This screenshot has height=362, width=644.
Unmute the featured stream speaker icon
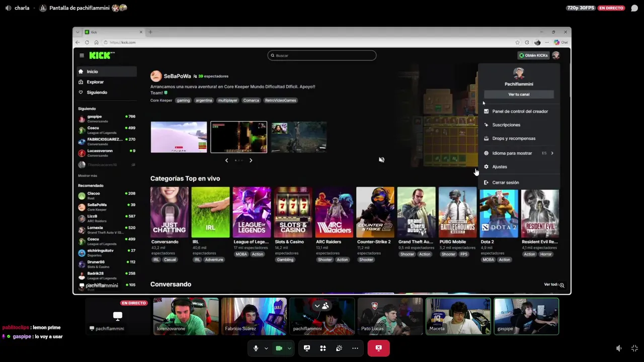381,160
